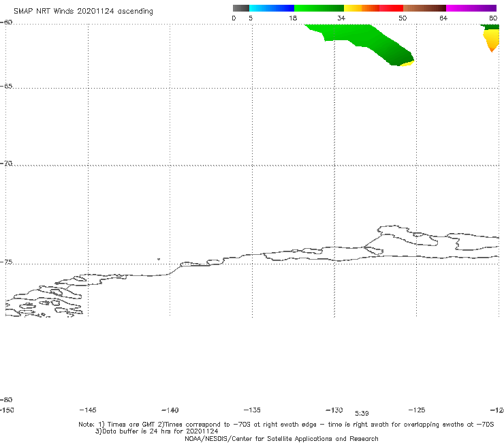Click the SMAP NRT Winds 20201124 ascending title

83,12
